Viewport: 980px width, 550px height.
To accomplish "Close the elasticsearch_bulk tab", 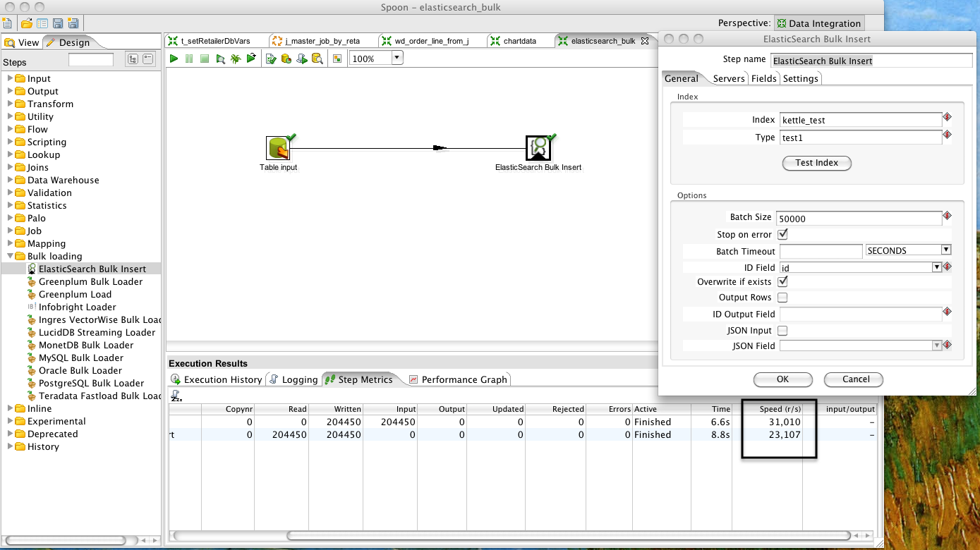I will click(644, 41).
